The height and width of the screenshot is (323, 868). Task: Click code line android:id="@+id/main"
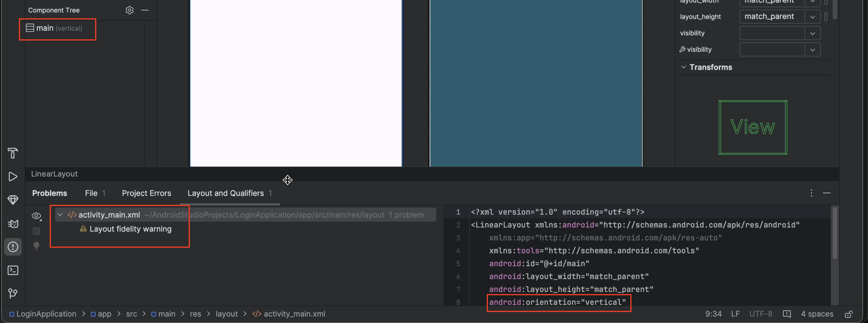[x=539, y=263]
